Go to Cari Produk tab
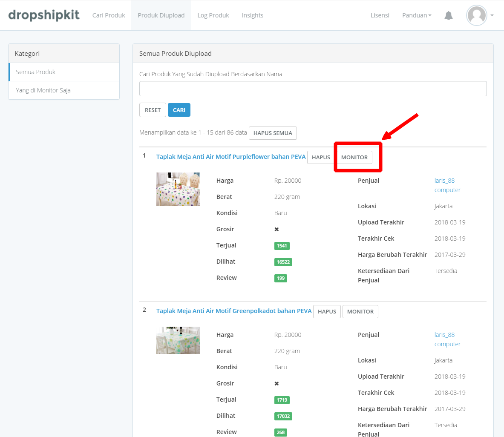The width and height of the screenshot is (504, 437). pos(109,15)
